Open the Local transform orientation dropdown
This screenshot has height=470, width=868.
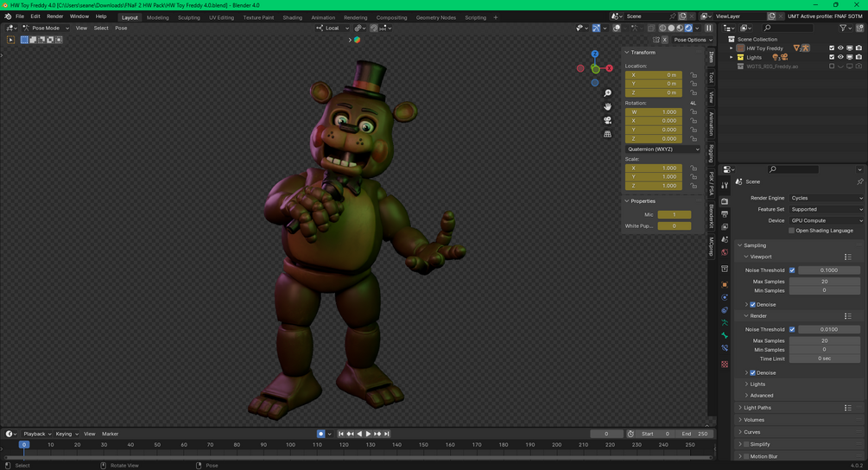pyautogui.click(x=333, y=28)
